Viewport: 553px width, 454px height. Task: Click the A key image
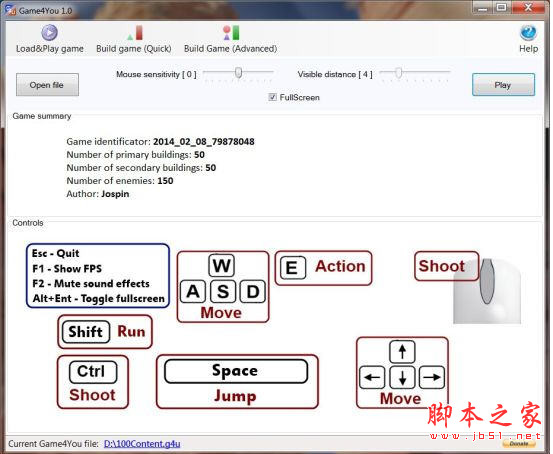pos(193,291)
